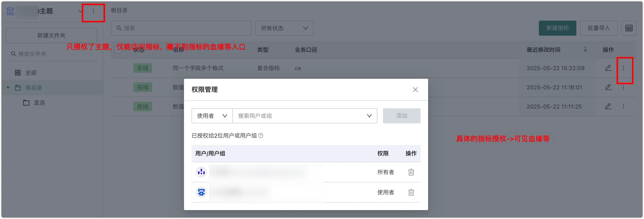
Task: Expand the theme selector chevron
Action: [x=80, y=11]
